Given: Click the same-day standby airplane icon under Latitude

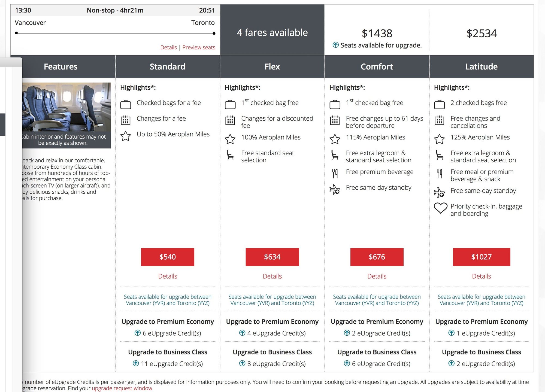Looking at the screenshot, I should pos(439,192).
